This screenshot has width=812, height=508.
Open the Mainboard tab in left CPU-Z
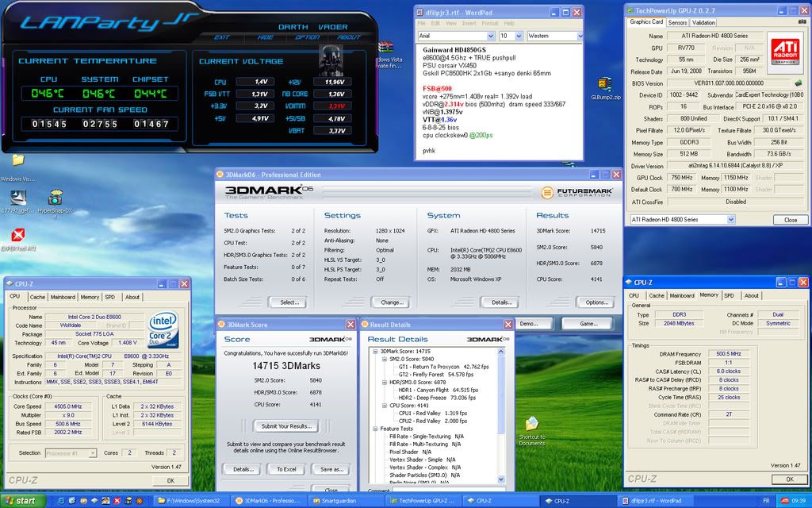pos(63,297)
